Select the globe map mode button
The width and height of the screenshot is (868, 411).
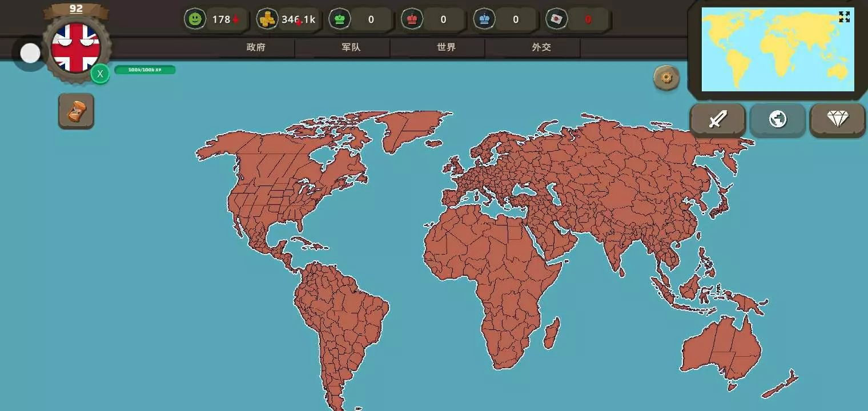point(778,119)
